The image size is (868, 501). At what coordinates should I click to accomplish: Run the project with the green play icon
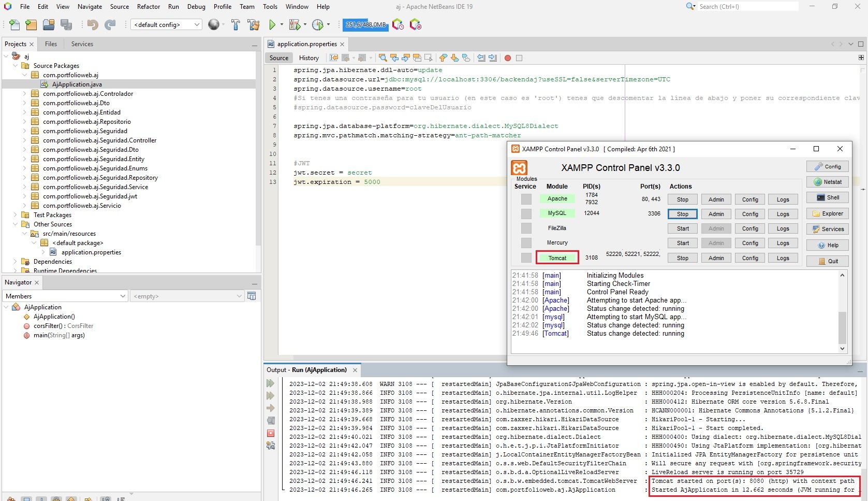coord(272,24)
